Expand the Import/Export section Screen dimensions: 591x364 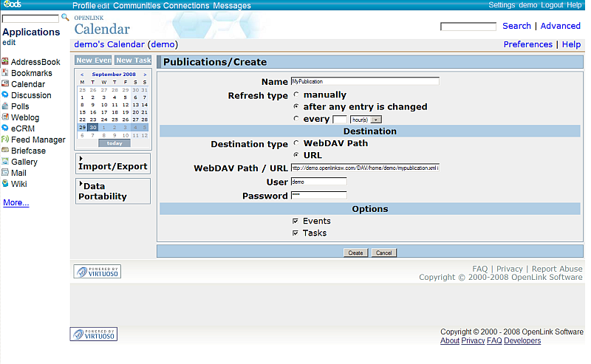[x=112, y=163]
